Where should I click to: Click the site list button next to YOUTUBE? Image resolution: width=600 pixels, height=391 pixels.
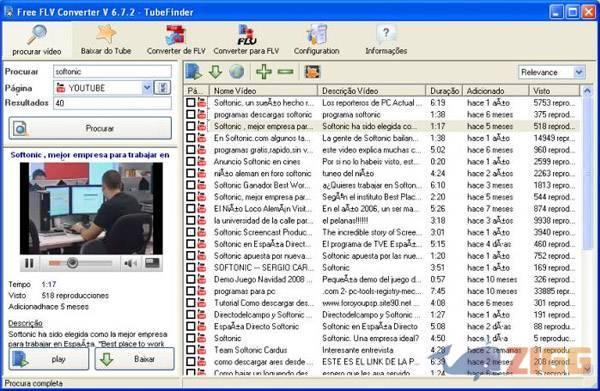tap(162, 88)
